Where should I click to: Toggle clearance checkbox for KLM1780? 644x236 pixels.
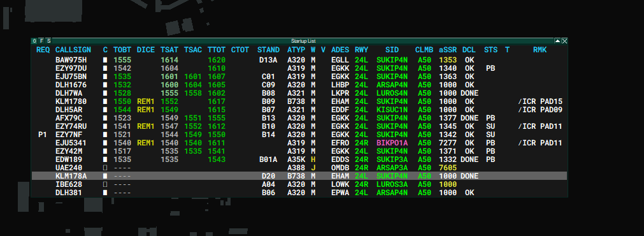105,101
